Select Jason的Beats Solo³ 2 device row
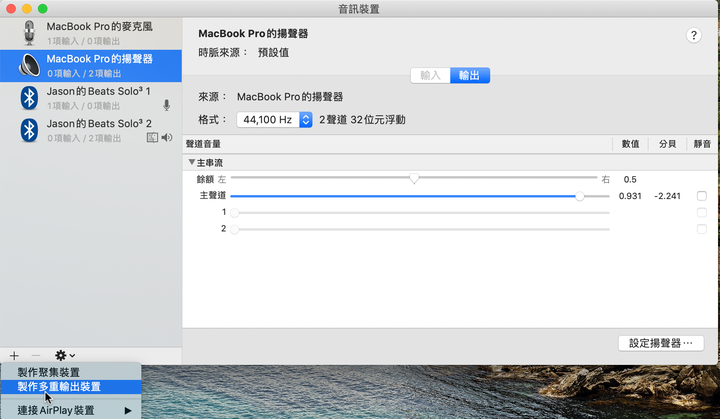Screen dimensions: 720x419 91,130
